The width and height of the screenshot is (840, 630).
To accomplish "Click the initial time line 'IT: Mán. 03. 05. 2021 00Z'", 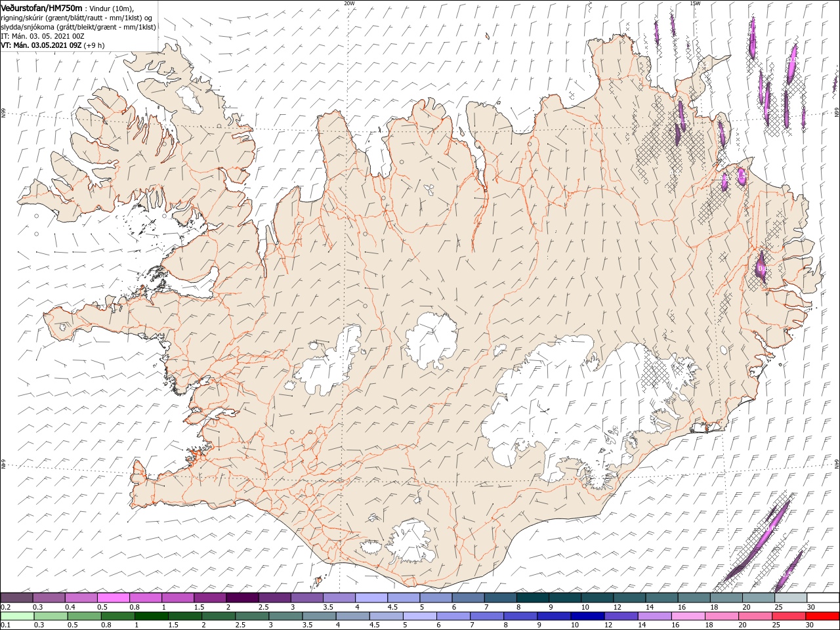I will click(43, 36).
